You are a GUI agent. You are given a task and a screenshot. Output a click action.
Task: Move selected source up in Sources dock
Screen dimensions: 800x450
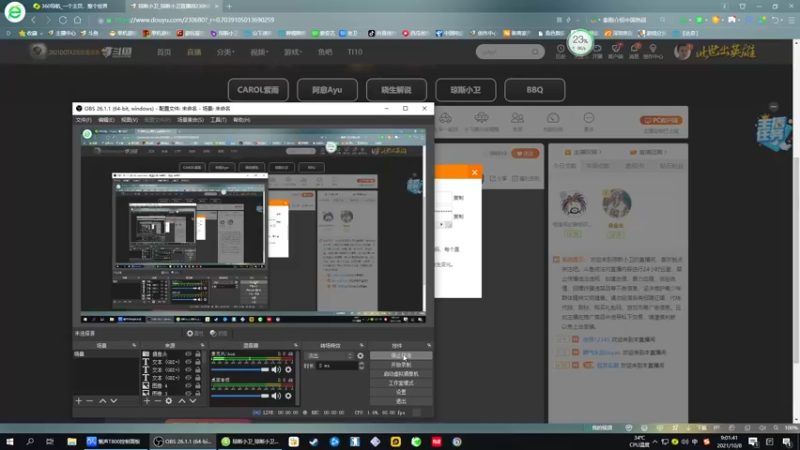click(x=182, y=401)
